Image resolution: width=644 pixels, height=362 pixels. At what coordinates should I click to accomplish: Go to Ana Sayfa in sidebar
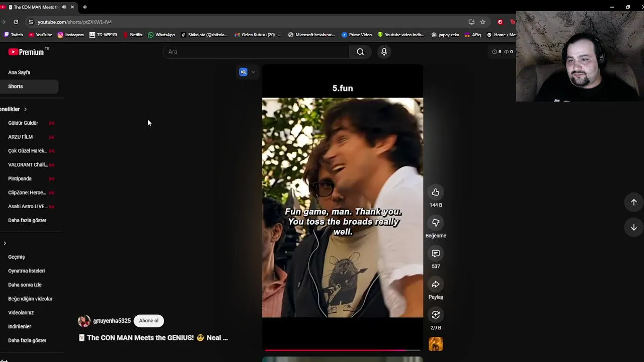pos(19,72)
